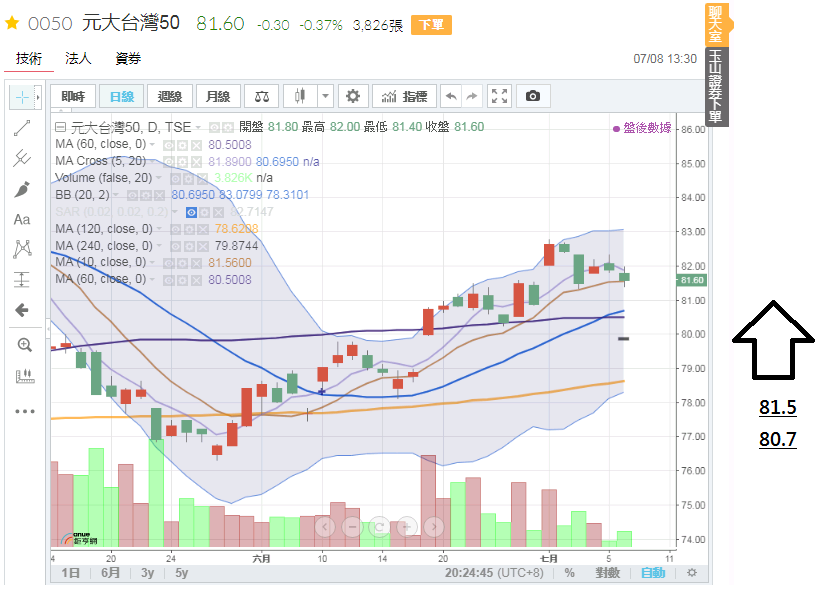Open dropdown for Volume (false, 20)
This screenshot has height=600, width=830.
159,178
